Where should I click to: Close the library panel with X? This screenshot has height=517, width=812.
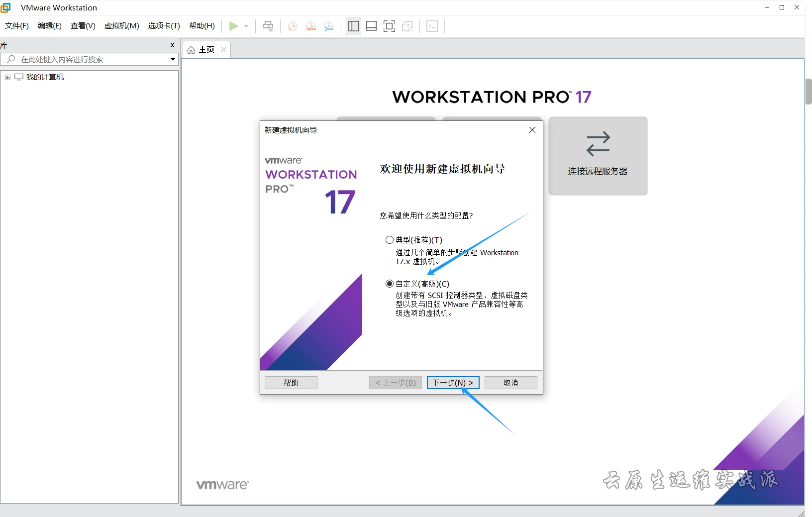coord(173,45)
